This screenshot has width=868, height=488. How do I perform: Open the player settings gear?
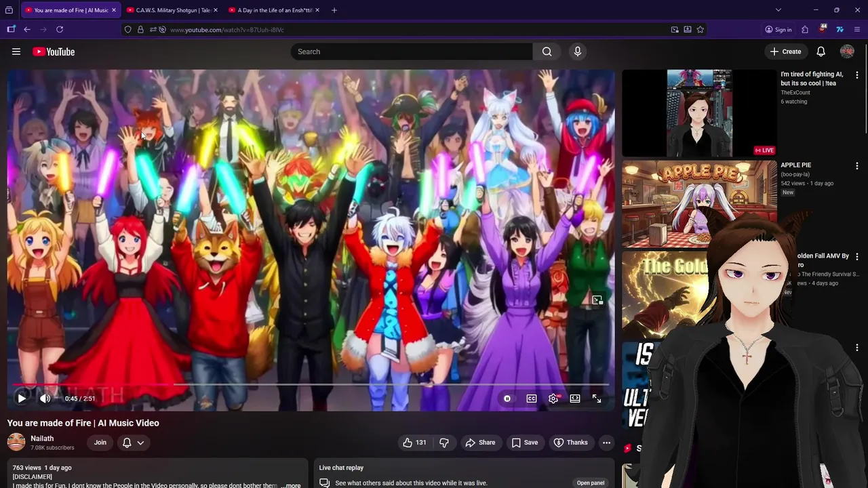pos(553,399)
